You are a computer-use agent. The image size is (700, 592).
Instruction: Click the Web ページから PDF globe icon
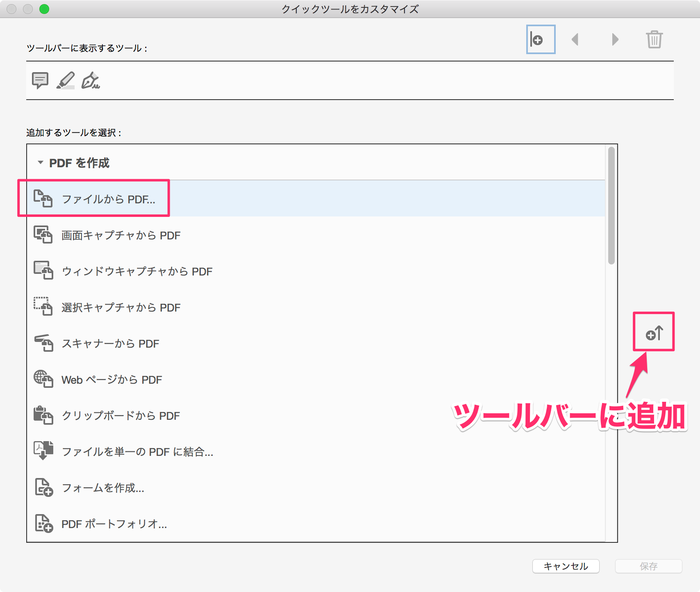click(x=43, y=379)
